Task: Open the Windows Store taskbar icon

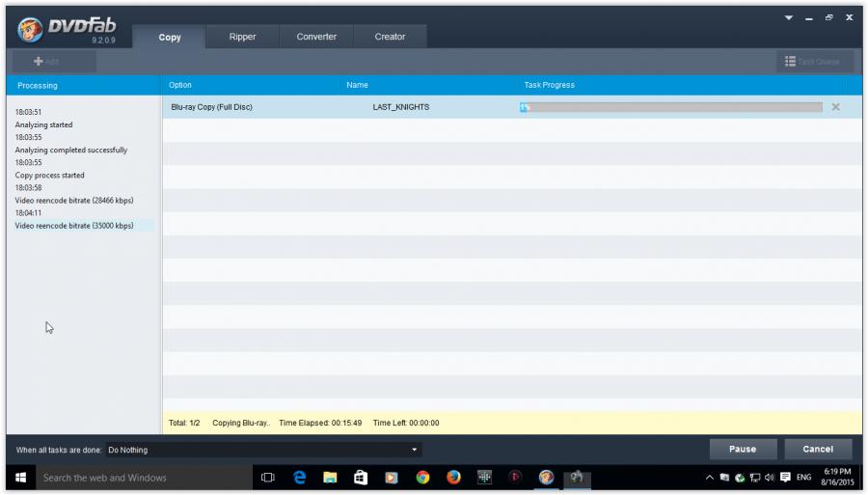Action: (361, 478)
